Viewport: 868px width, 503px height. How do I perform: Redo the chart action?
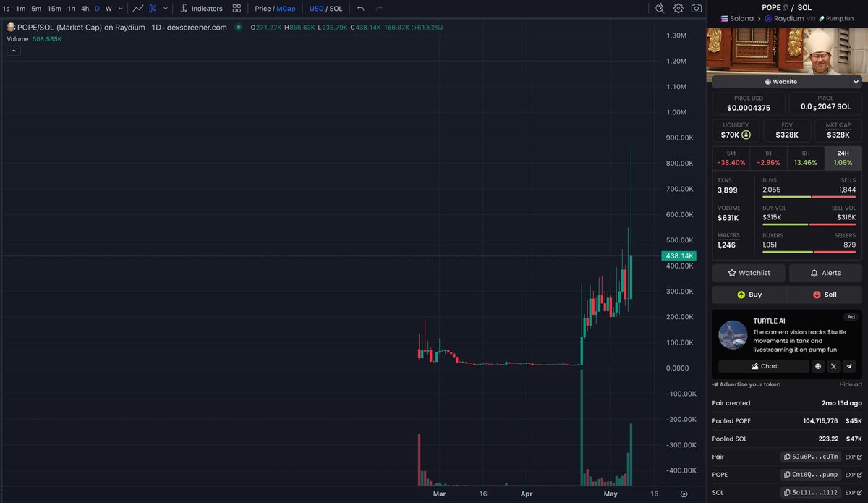click(x=380, y=9)
